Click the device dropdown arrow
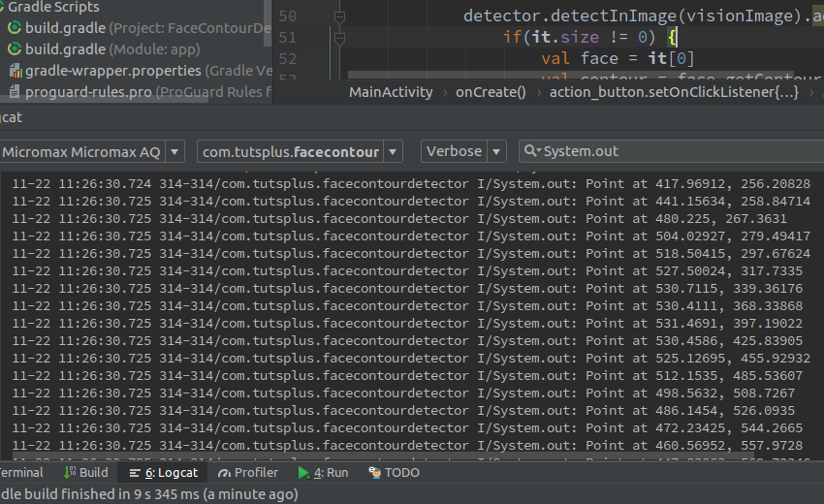 [174, 152]
